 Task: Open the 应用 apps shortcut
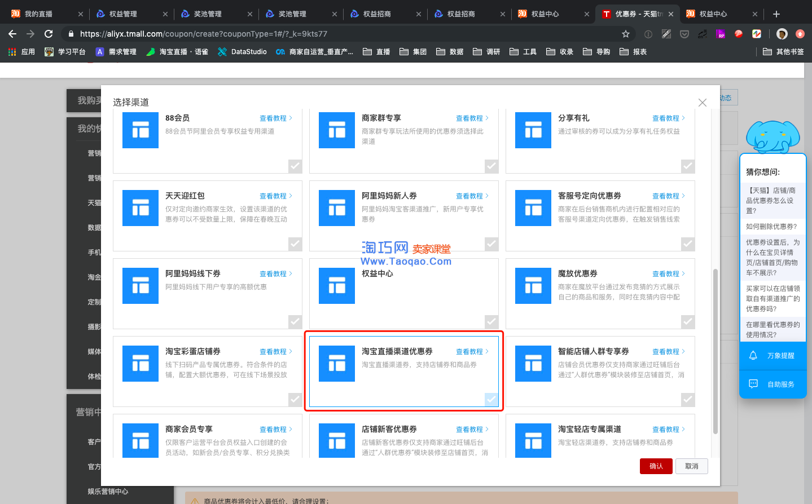tap(22, 52)
